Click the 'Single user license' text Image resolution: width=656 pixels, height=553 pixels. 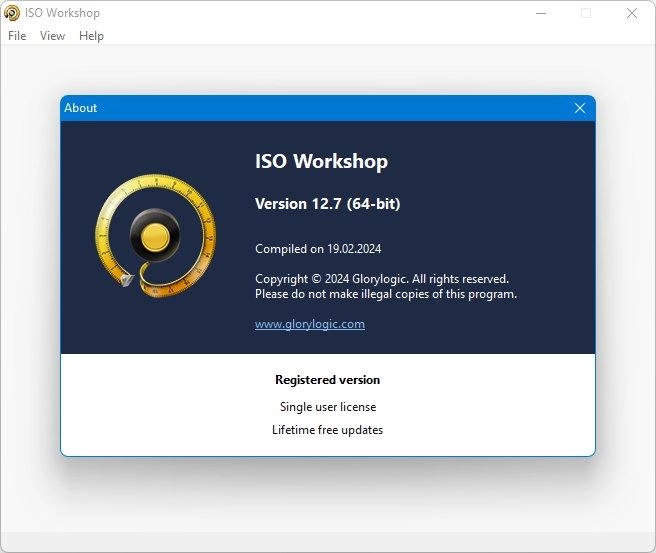point(328,407)
